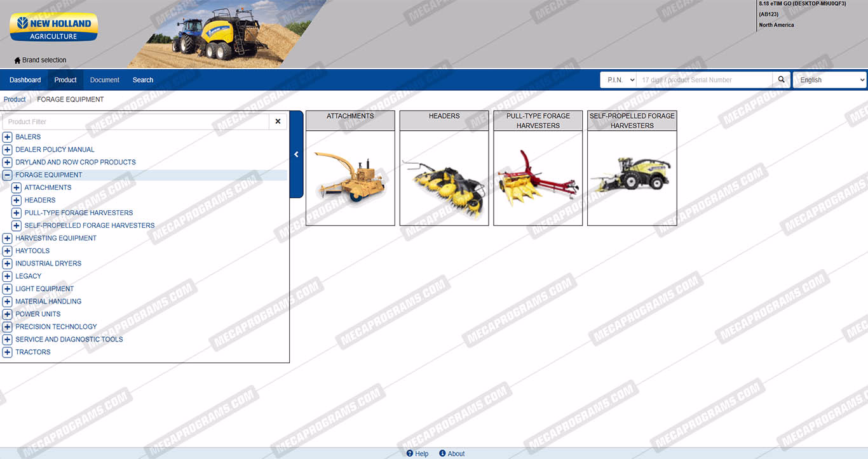Image resolution: width=868 pixels, height=459 pixels.
Task: Focus the Product Filter text field
Action: click(135, 121)
